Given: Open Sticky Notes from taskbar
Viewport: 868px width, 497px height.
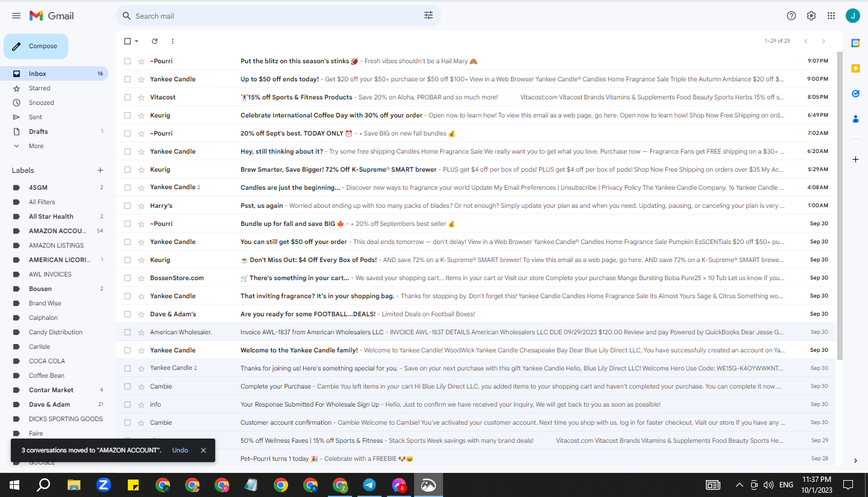Looking at the screenshot, I should click(x=133, y=485).
